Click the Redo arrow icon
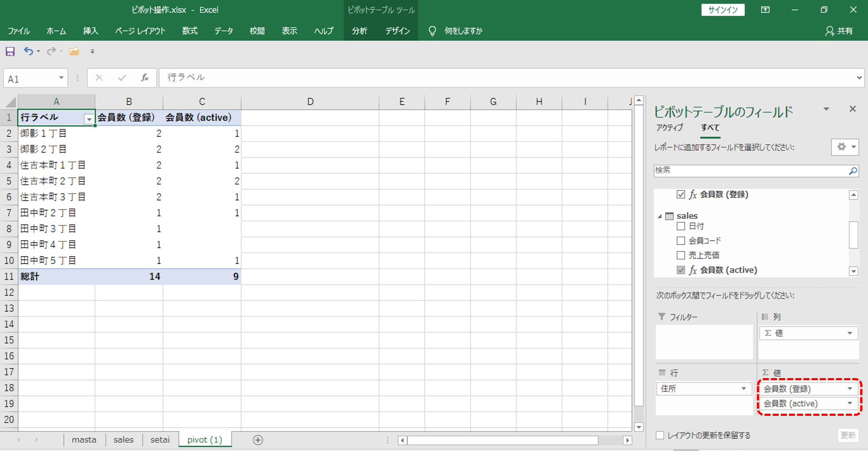 tap(51, 51)
